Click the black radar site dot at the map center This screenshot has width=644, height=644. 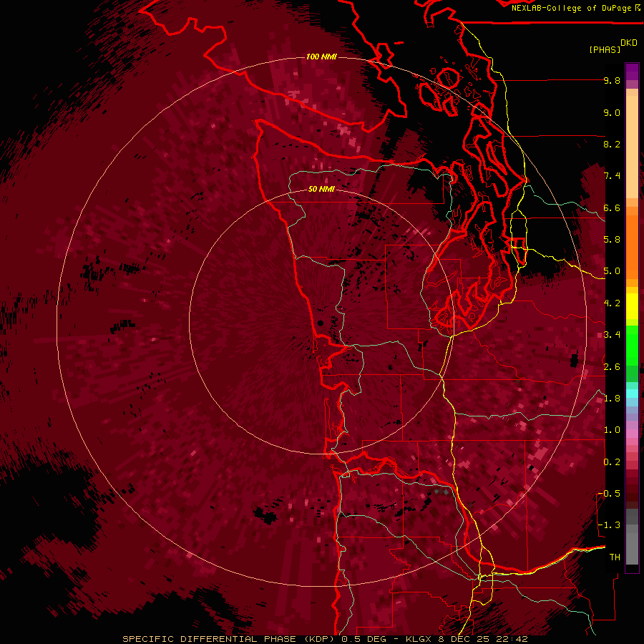(321, 323)
